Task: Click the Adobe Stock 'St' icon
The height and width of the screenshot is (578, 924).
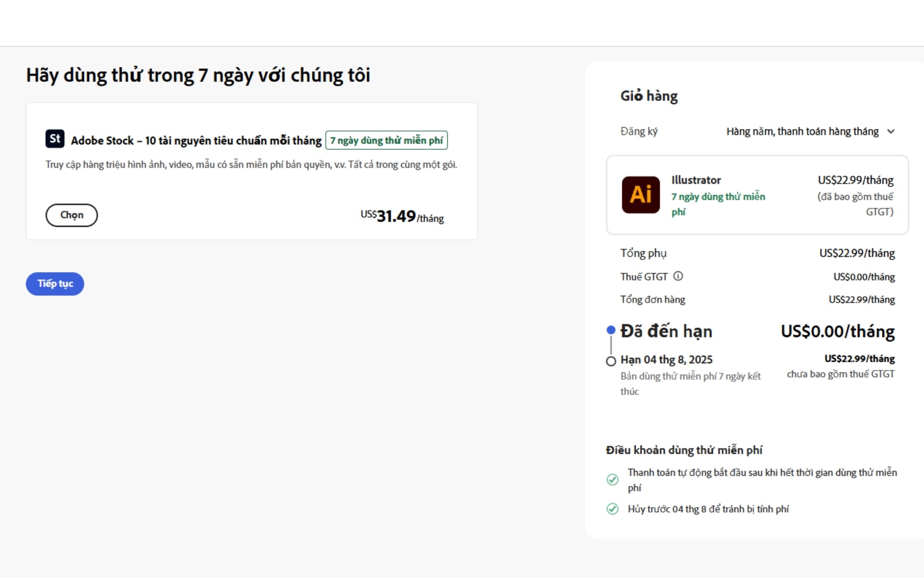Action: (x=55, y=139)
